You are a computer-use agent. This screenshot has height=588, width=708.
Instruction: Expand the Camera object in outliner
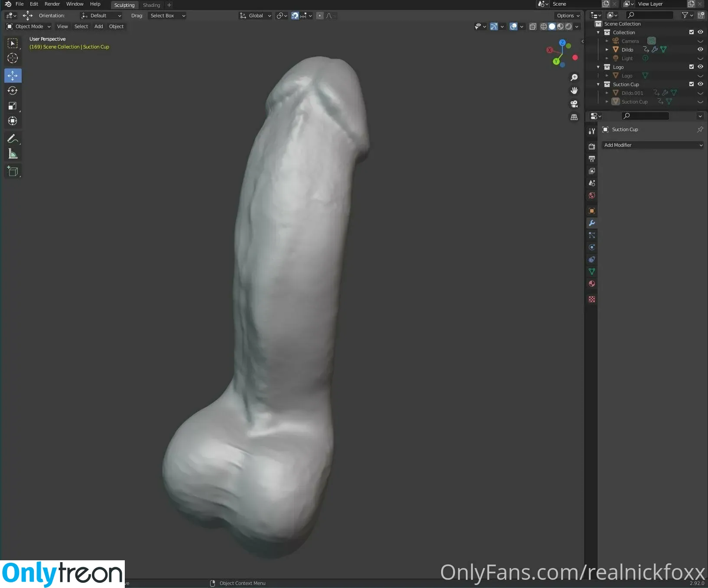point(607,41)
